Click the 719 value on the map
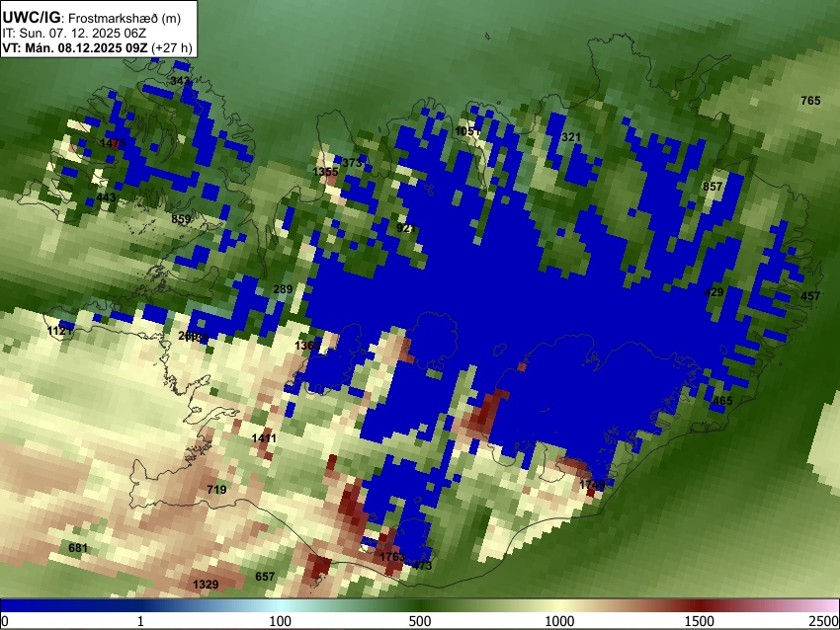 [216, 489]
